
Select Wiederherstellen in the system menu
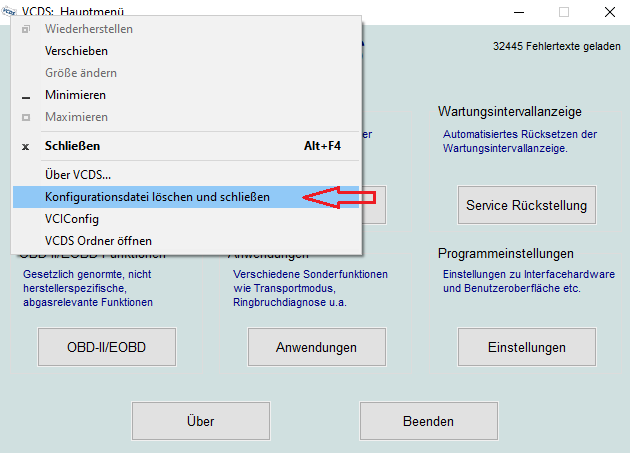pos(186,29)
